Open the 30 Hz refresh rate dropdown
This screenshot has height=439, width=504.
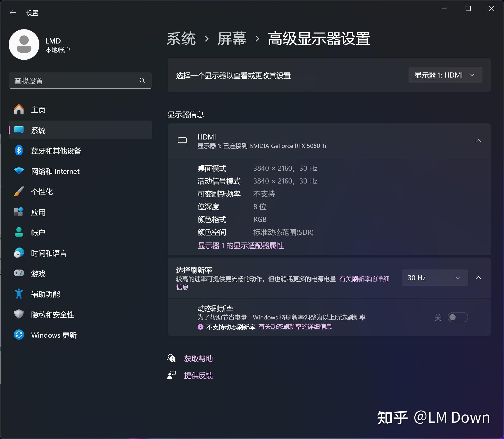click(434, 278)
